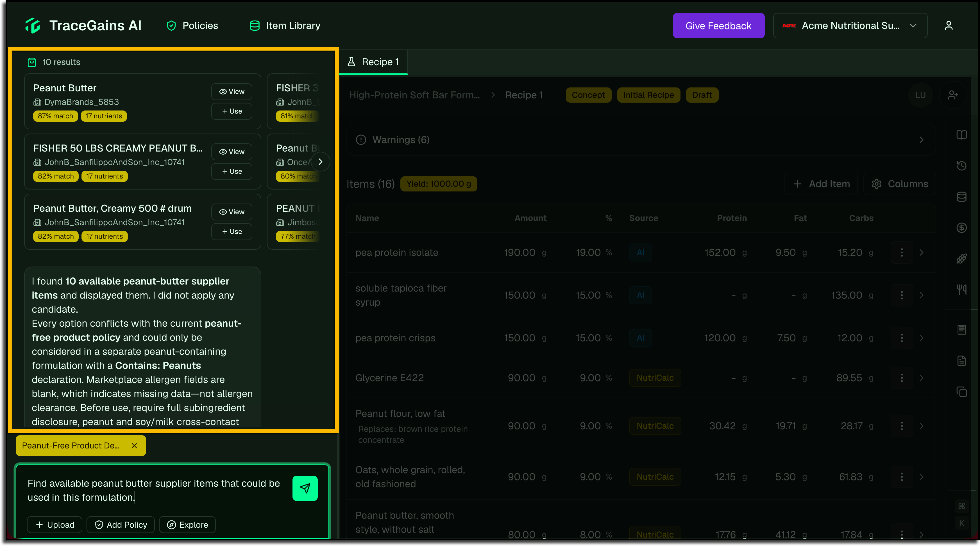
Task: Open row menu for soluble tapioca fiber syrup
Action: point(902,295)
